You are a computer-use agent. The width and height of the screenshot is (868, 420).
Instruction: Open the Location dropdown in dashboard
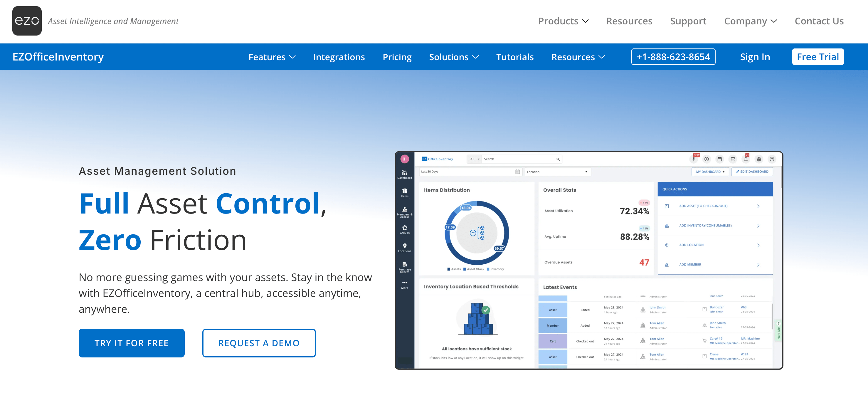coord(557,172)
